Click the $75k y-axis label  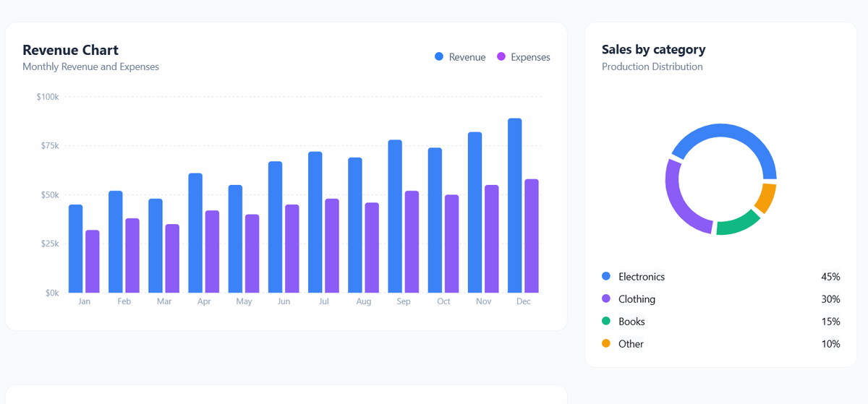tap(49, 146)
